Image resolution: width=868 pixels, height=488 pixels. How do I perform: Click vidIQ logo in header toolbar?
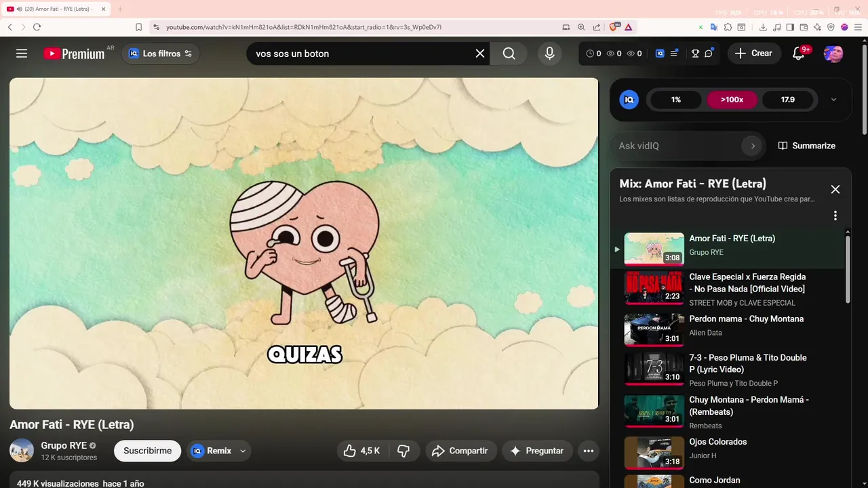[x=660, y=54]
